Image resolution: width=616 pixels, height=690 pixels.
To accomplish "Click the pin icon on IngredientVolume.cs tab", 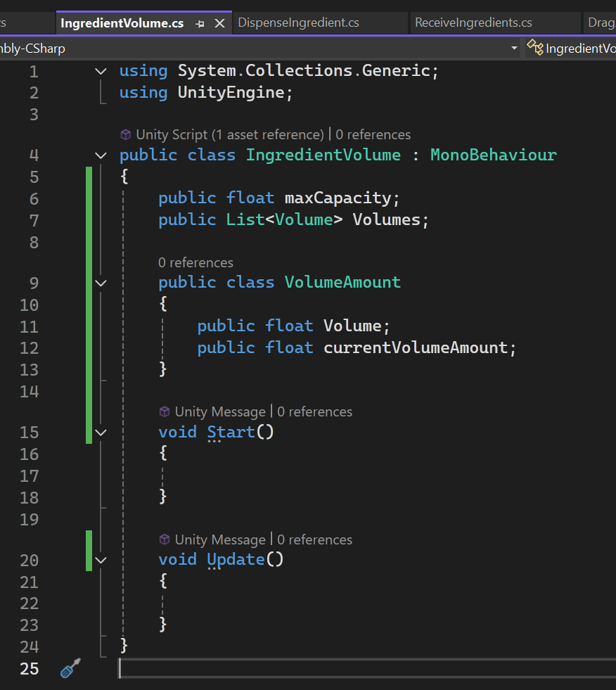I will [200, 24].
